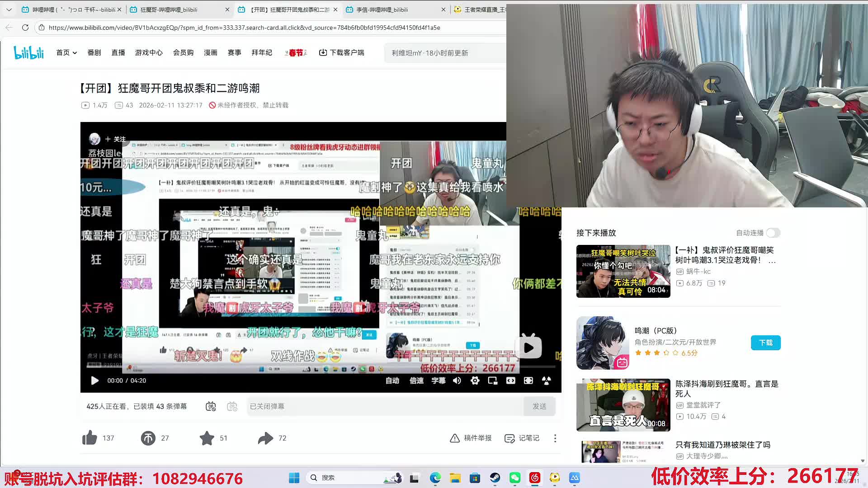868x488 pixels.
Task: Open the 自动 video quality dropdown
Action: pos(392,381)
